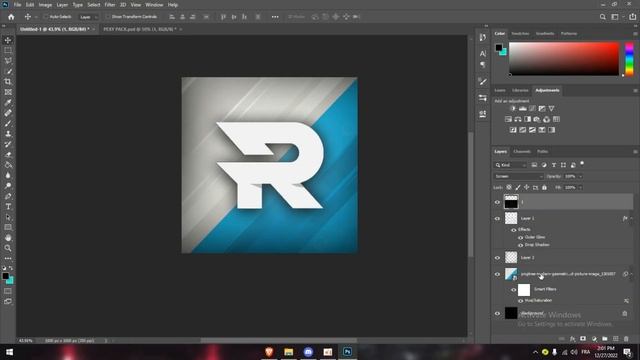Click the Brightness/Contrast adjustment icon

[513, 109]
